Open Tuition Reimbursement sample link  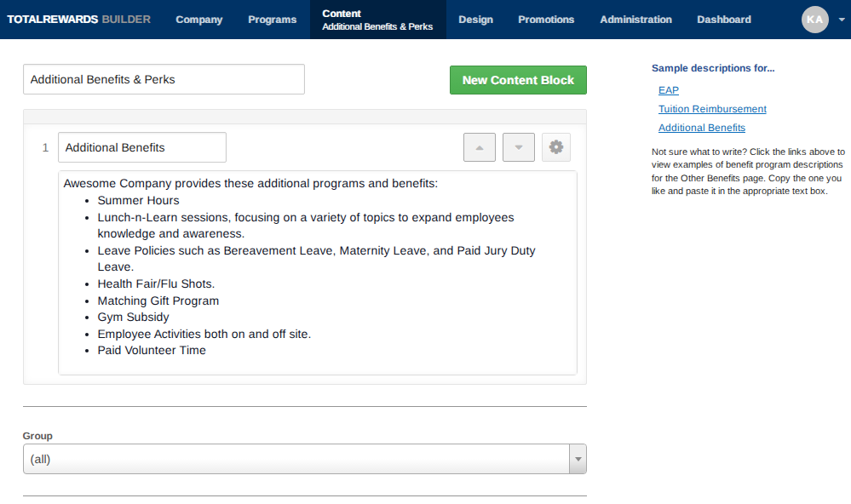coord(712,109)
